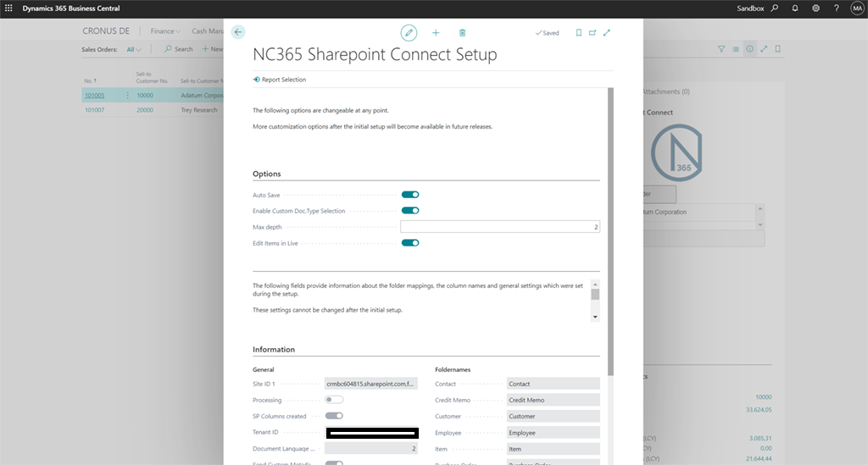Click the edit pencil icon
868x465 pixels.
point(409,33)
